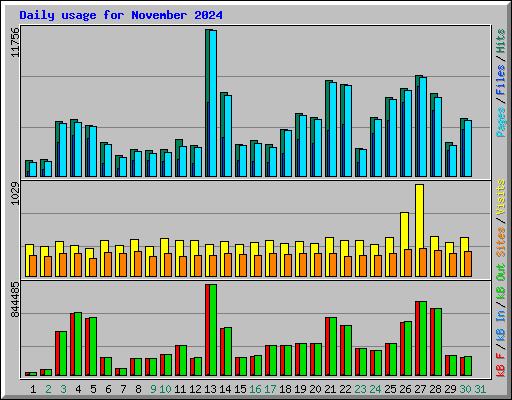Viewport: 512px width, 400px height.
Task: Select day 31 on the x-axis
Action: 480,389
